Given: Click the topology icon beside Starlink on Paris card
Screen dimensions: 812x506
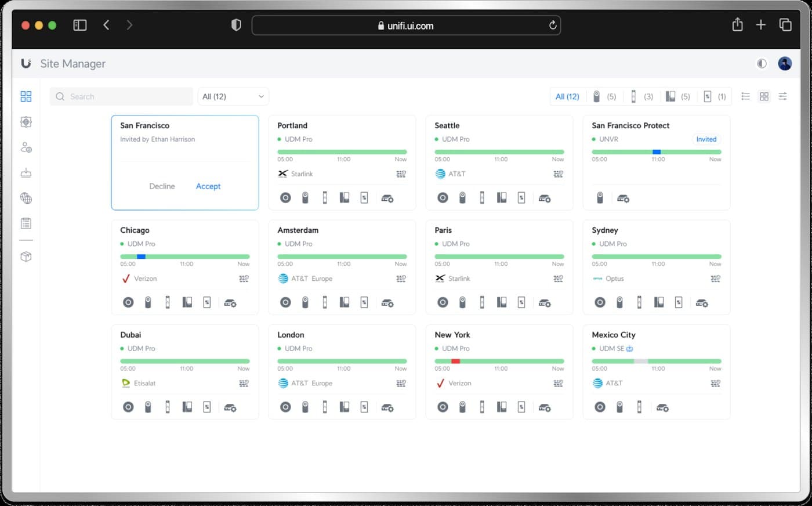Looking at the screenshot, I should pos(558,279).
